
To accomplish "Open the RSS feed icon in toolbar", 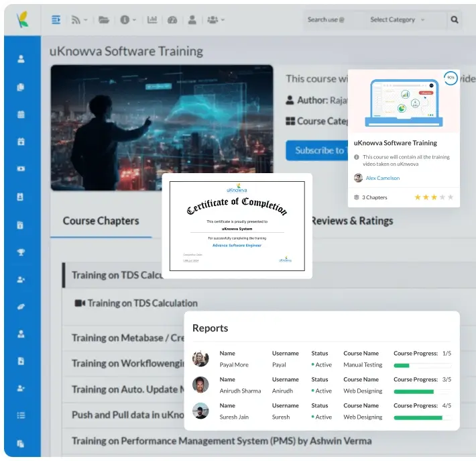I will pos(76,19).
